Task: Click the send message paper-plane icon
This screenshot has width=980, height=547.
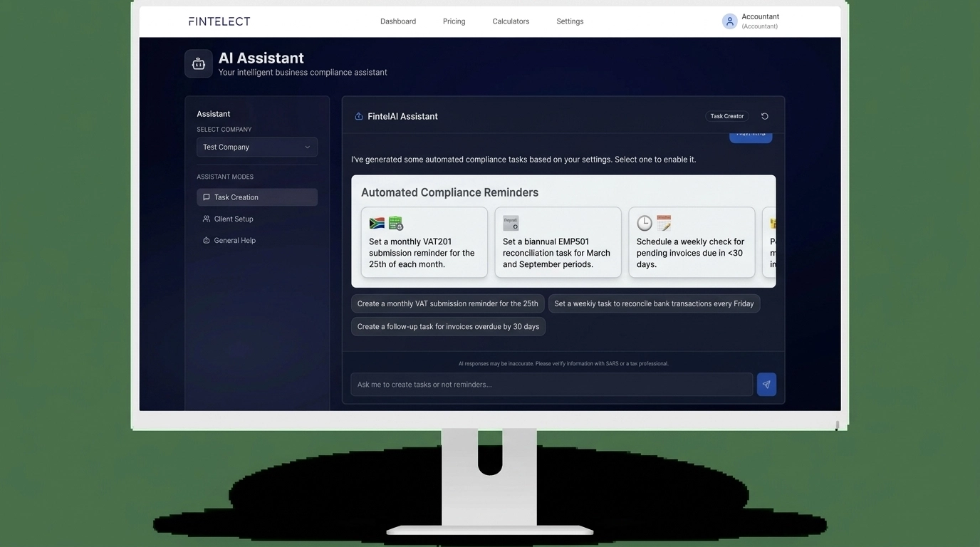Action: coord(766,384)
